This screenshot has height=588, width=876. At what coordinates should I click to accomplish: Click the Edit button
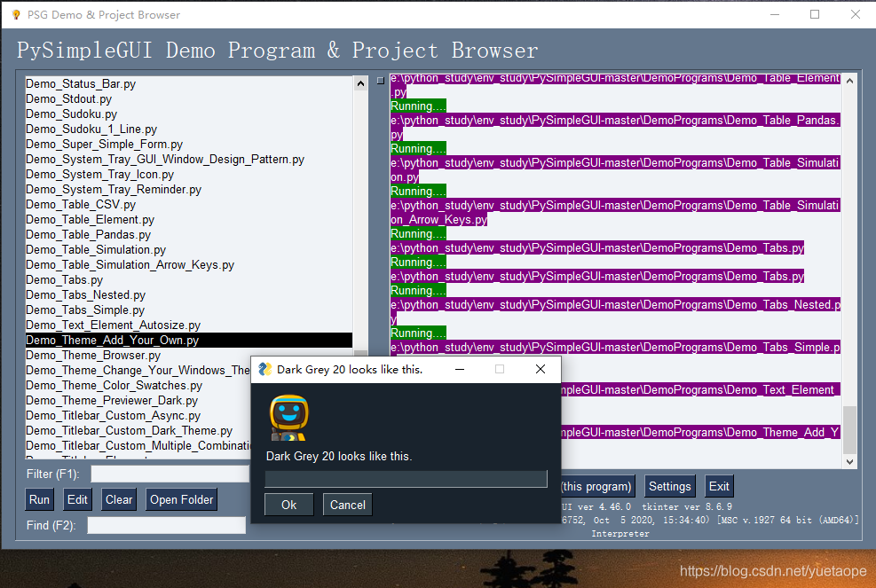77,500
